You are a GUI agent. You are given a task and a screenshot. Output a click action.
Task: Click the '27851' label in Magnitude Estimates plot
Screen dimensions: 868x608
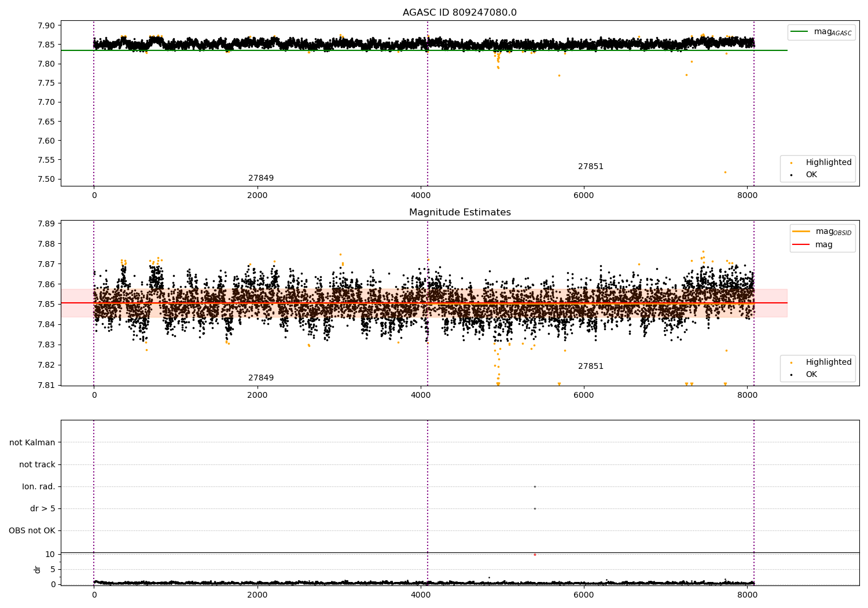[591, 367]
